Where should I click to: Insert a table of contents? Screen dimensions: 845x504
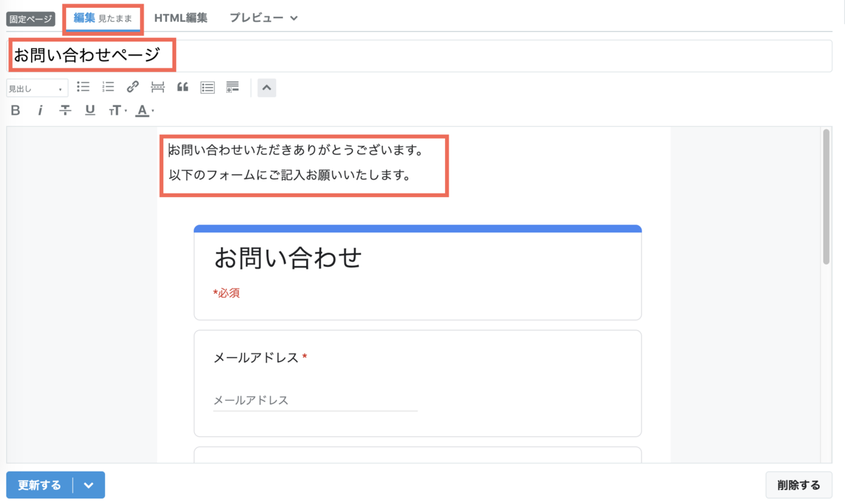pyautogui.click(x=207, y=87)
